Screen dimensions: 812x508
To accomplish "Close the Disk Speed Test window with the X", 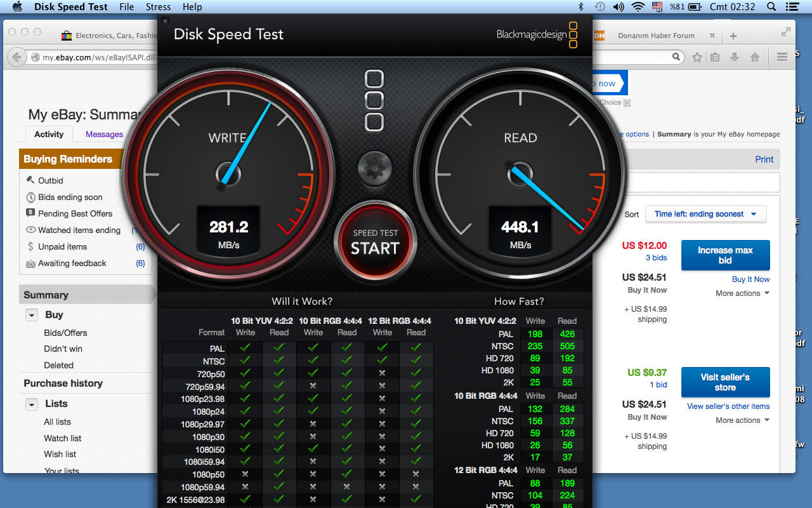I will point(165,21).
